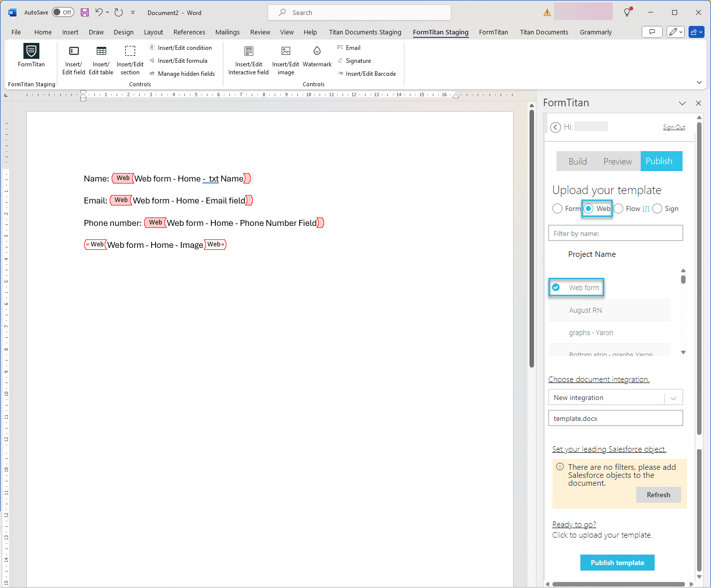The width and height of the screenshot is (711, 588).
Task: Select the Flow radio button
Action: tap(618, 208)
